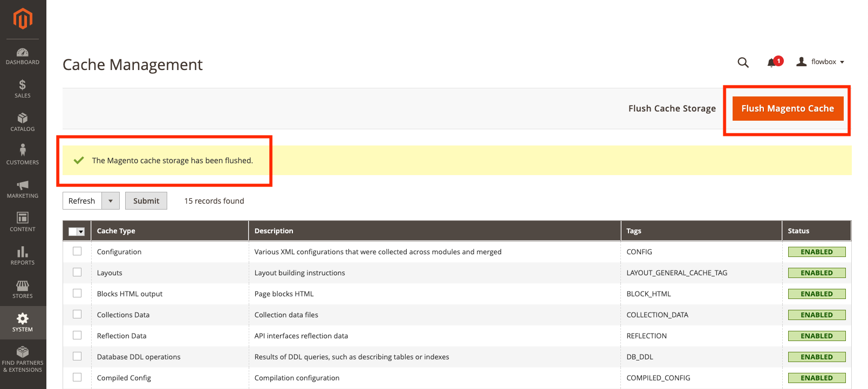868x389 pixels.
Task: Click 'Layout building instructions' description
Action: coord(300,273)
